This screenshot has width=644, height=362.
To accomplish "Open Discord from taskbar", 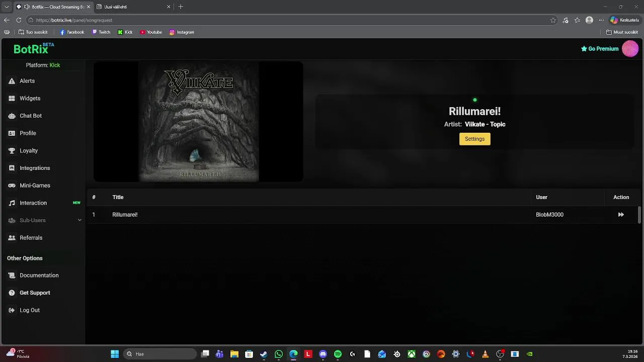I will click(323, 354).
